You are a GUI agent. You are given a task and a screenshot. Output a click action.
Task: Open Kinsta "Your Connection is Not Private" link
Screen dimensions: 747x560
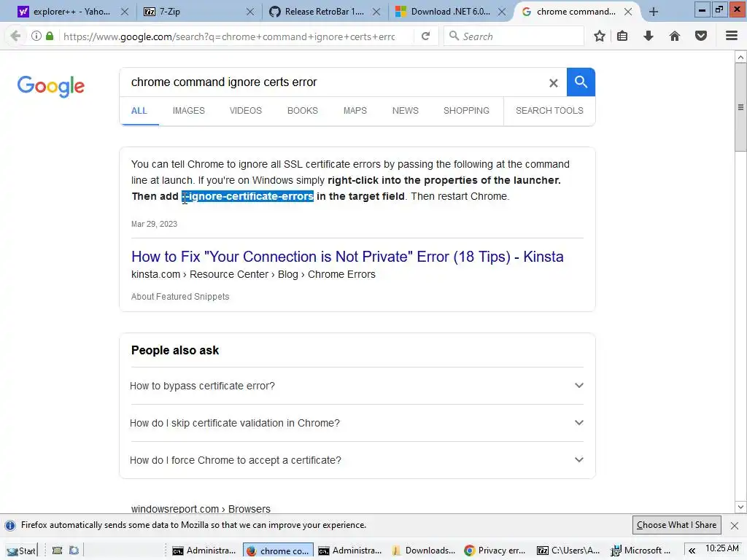347,257
